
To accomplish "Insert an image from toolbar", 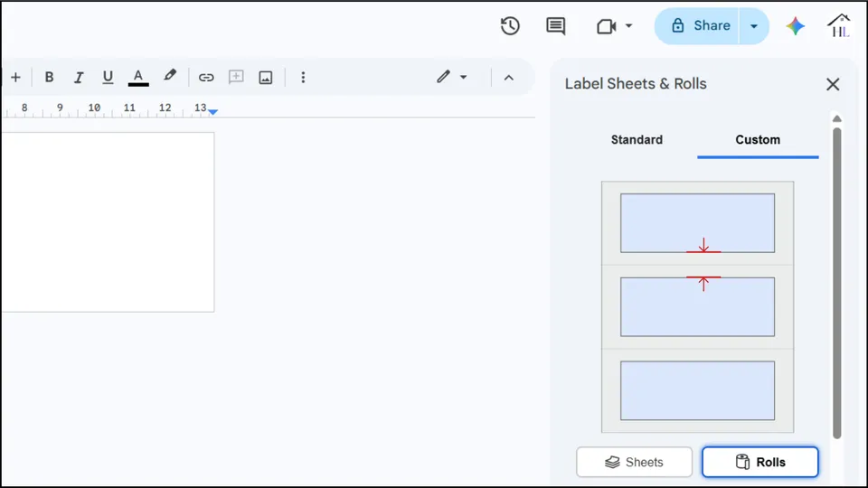I will (x=266, y=78).
